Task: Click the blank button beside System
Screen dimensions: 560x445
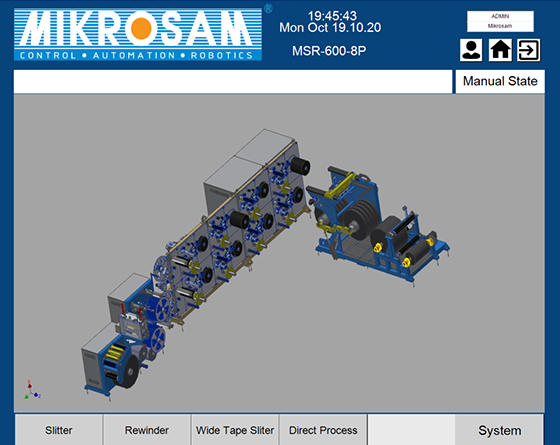Action: tap(411, 430)
